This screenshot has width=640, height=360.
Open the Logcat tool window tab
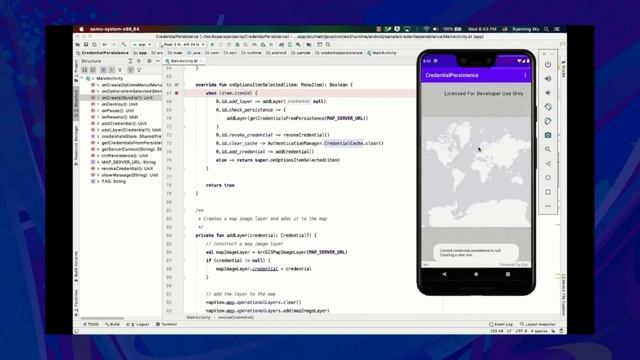tap(138, 324)
